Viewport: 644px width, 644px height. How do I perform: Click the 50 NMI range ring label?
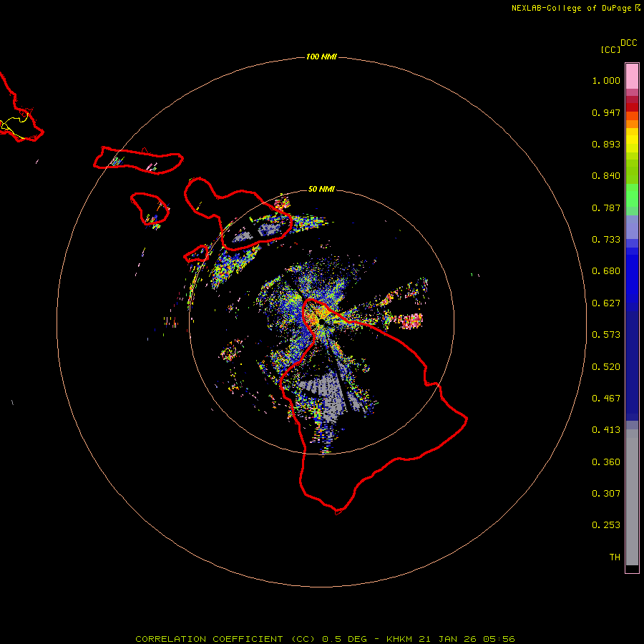pos(321,189)
